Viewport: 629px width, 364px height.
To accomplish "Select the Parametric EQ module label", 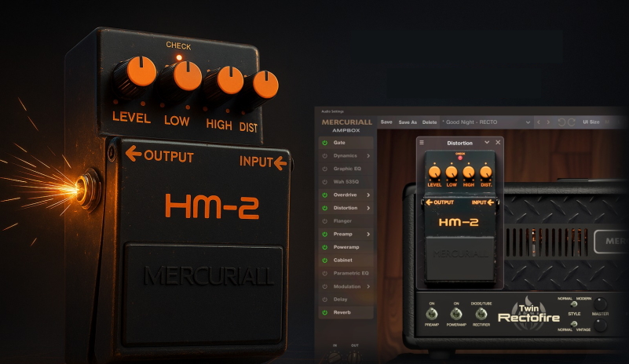I will click(350, 274).
